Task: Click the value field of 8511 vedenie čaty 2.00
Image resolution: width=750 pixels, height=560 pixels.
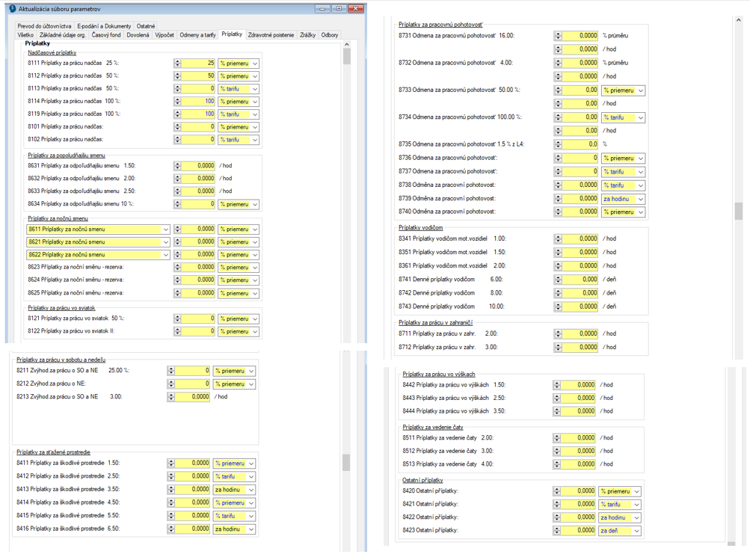Action: pyautogui.click(x=578, y=437)
